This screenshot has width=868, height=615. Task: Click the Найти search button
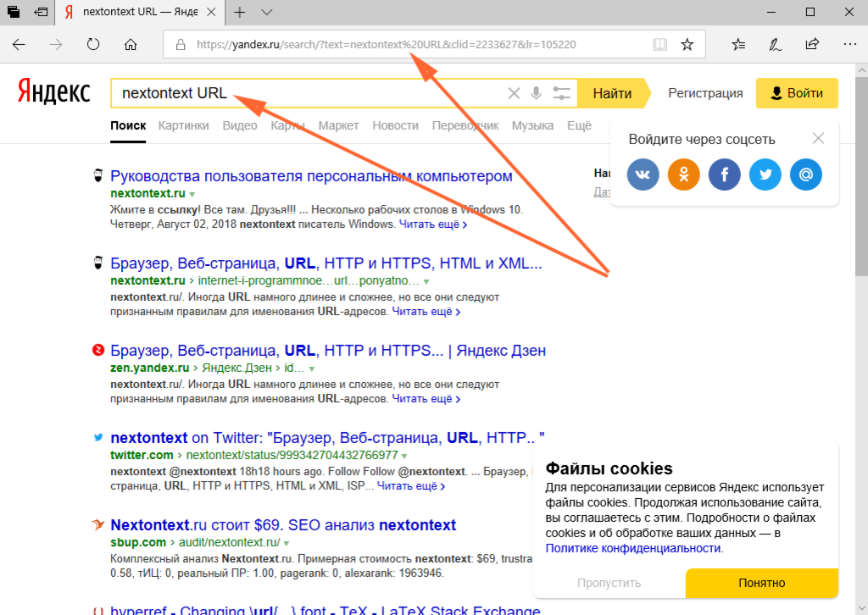coord(612,93)
